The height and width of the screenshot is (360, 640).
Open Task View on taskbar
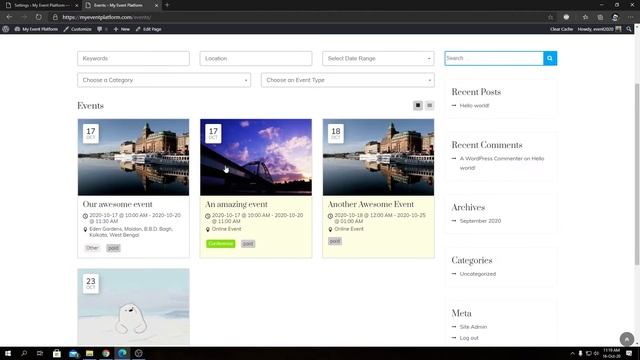tap(40, 353)
